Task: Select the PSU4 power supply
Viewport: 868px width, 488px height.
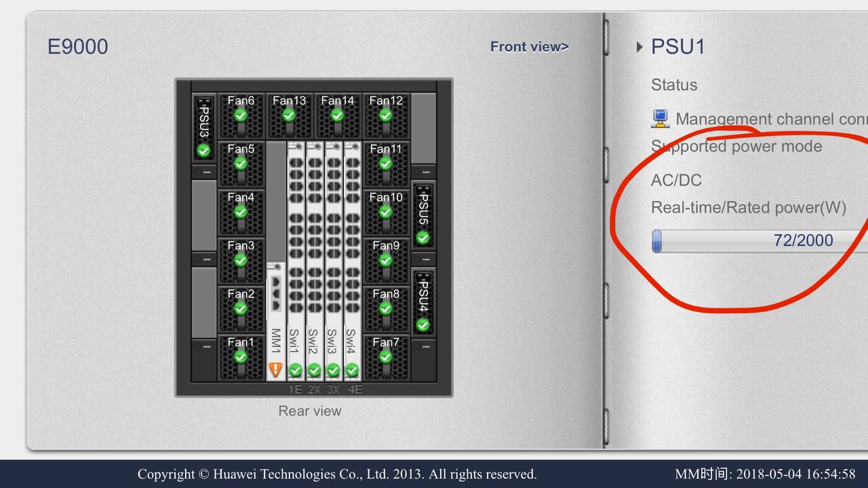Action: click(x=423, y=302)
